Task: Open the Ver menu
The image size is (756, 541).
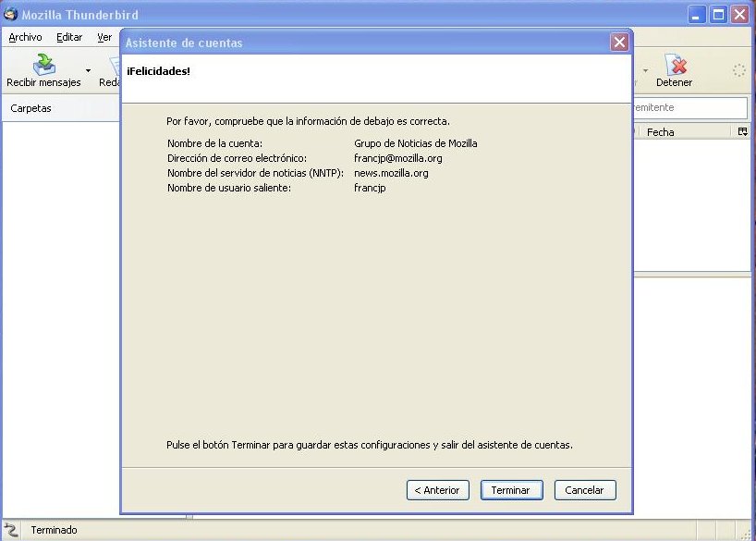Action: [104, 37]
